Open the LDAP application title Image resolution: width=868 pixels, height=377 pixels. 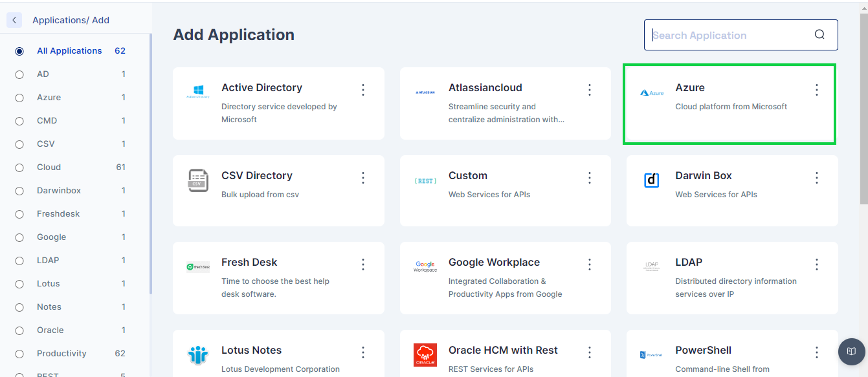(x=688, y=263)
